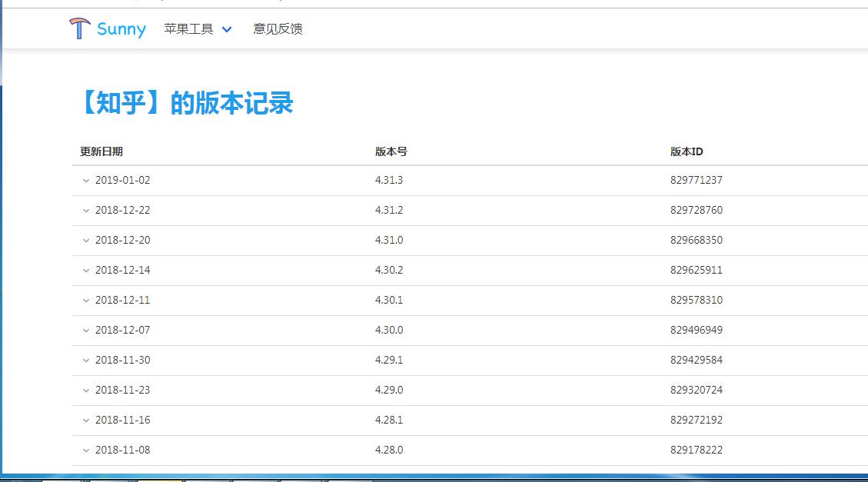Click the 版本号 column header
Screen dimensions: 868x482
391,151
